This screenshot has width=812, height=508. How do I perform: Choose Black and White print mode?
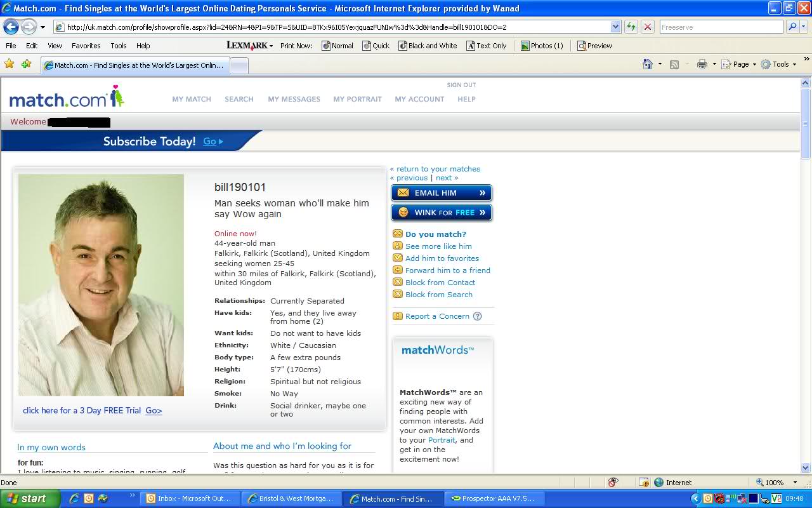[428, 46]
